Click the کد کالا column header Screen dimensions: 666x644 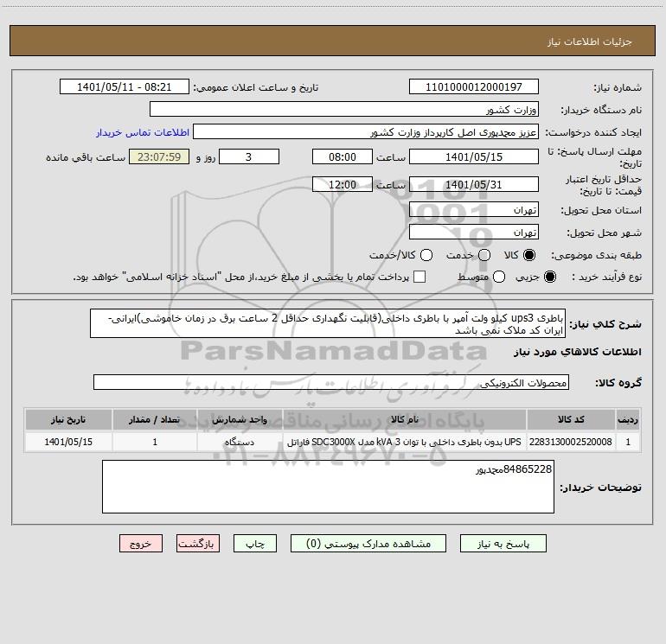[571, 419]
